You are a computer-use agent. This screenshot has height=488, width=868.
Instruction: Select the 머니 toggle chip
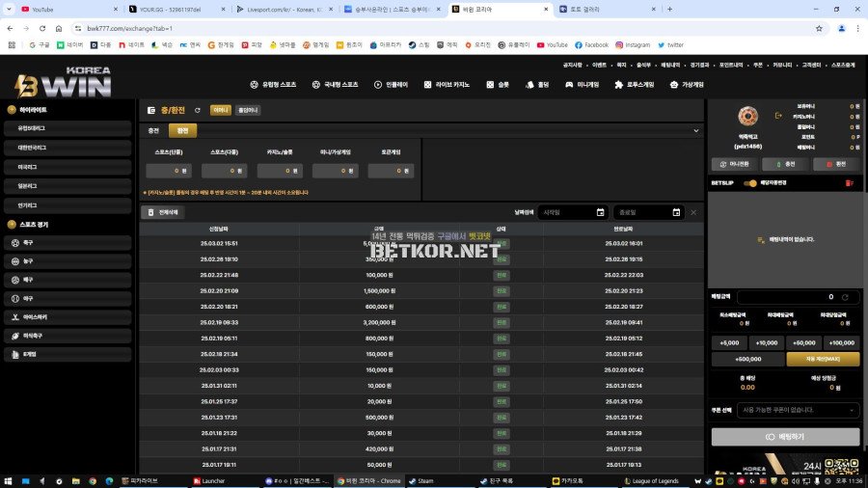[220, 110]
